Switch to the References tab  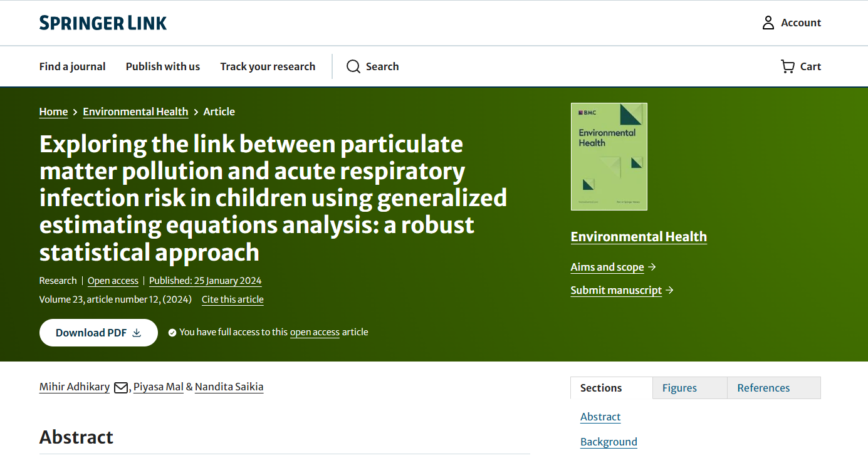[x=763, y=388]
